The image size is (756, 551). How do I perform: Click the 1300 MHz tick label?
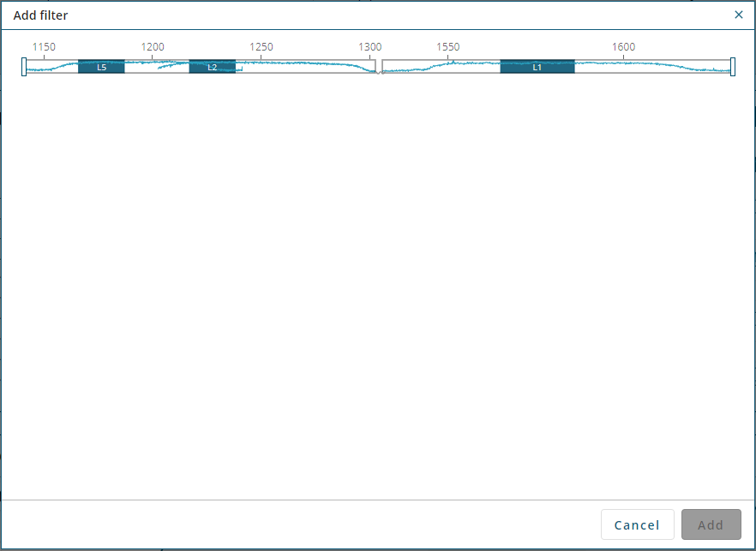pos(370,47)
